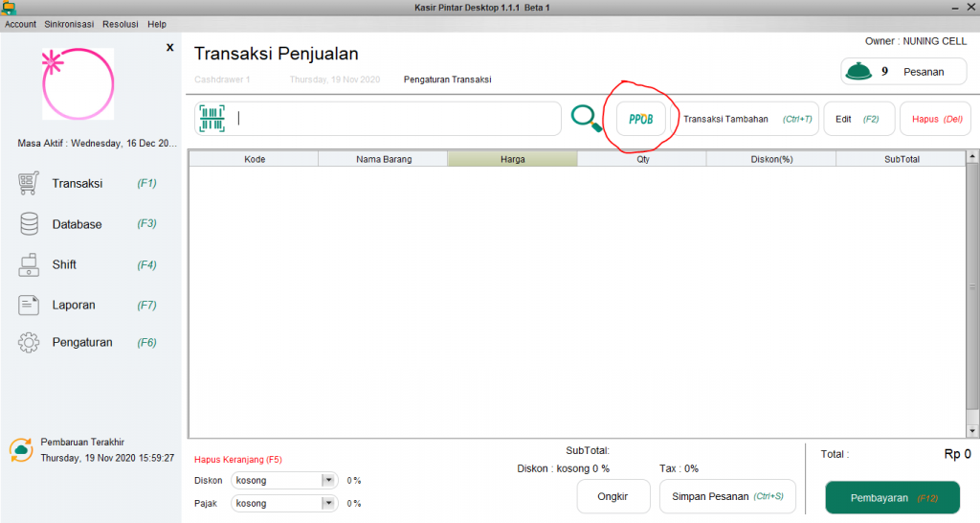The width and height of the screenshot is (980, 523).
Task: Open the Sinkronisasi menu
Action: tap(69, 24)
